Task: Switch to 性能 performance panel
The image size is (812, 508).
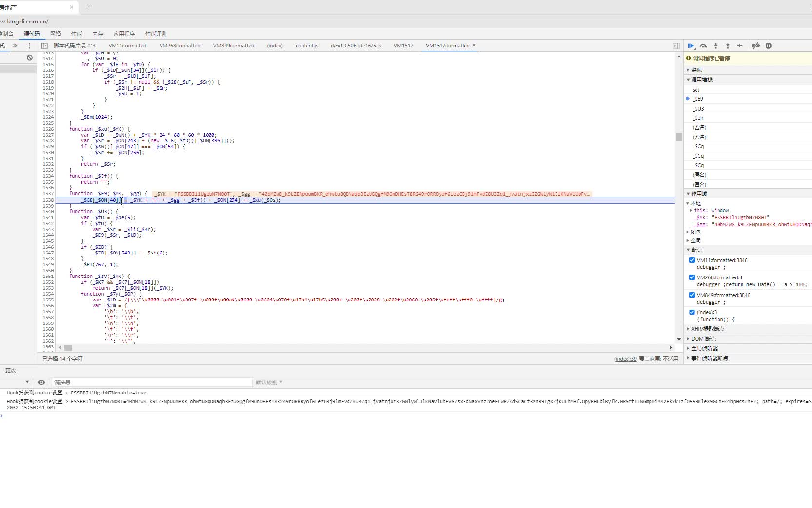Action: pos(77,34)
